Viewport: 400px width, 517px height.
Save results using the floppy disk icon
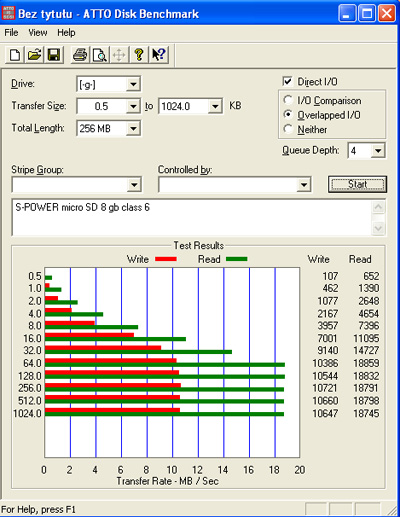tap(54, 55)
